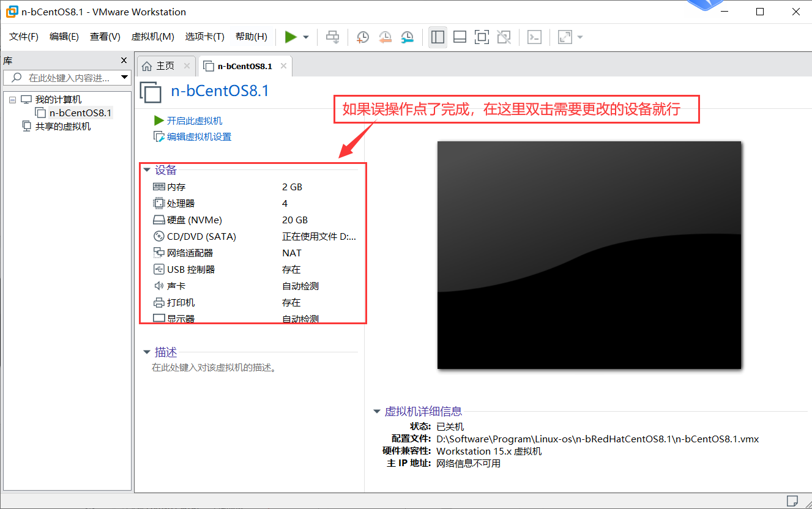Collapse the 描述 section
The height and width of the screenshot is (509, 812).
click(x=147, y=352)
